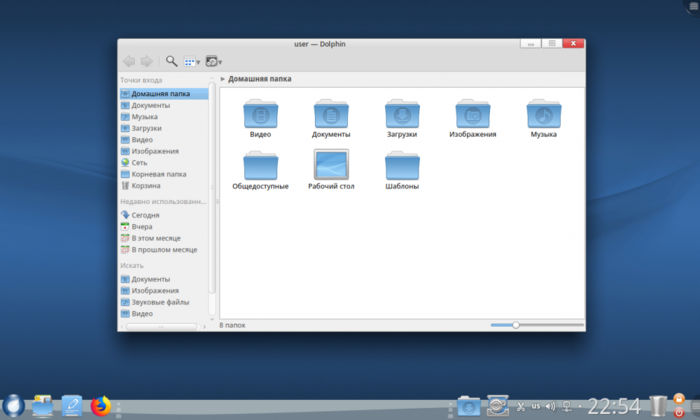
Task: Open the Шаблоны folder icon
Action: point(402,165)
